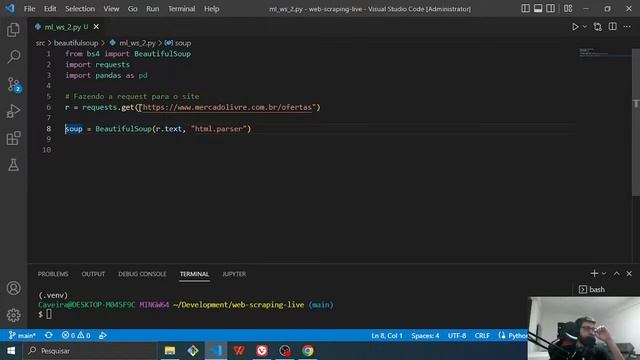
Task: Open the Testing flask view
Action: [13, 165]
